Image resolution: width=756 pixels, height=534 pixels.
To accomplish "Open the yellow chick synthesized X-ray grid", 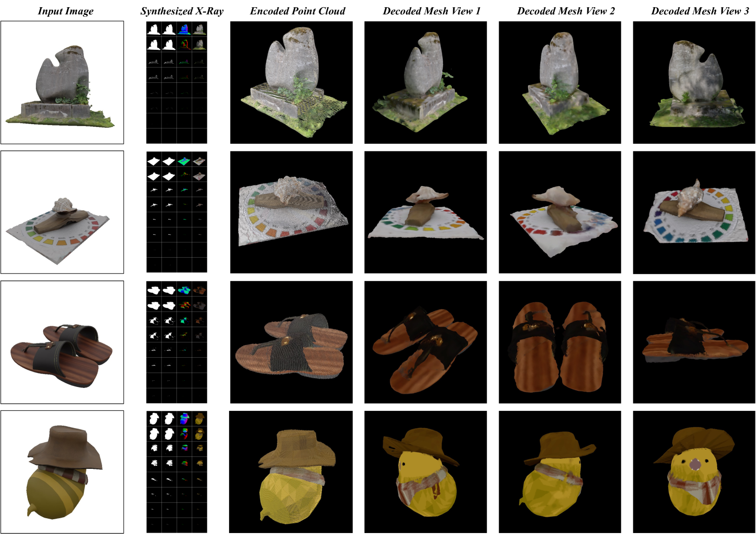I will point(177,472).
